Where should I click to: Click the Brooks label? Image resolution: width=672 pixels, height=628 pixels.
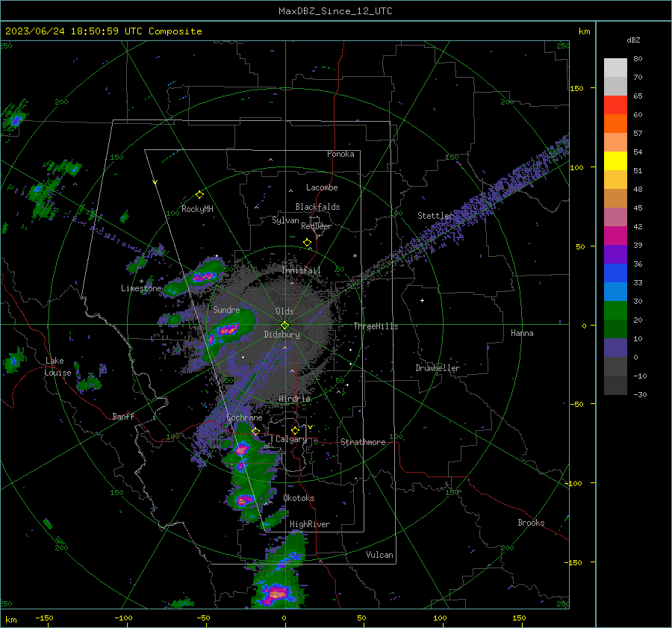coord(531,523)
